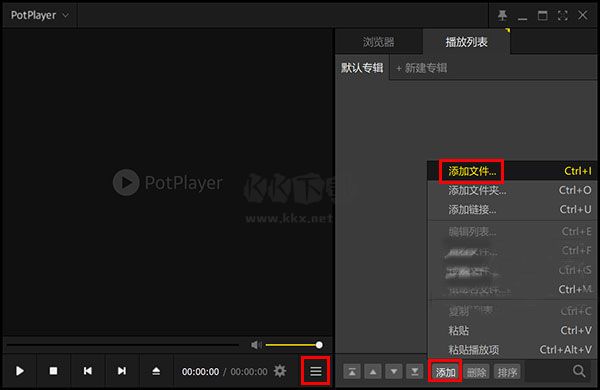Select the 默认专辑 album tab

362,68
